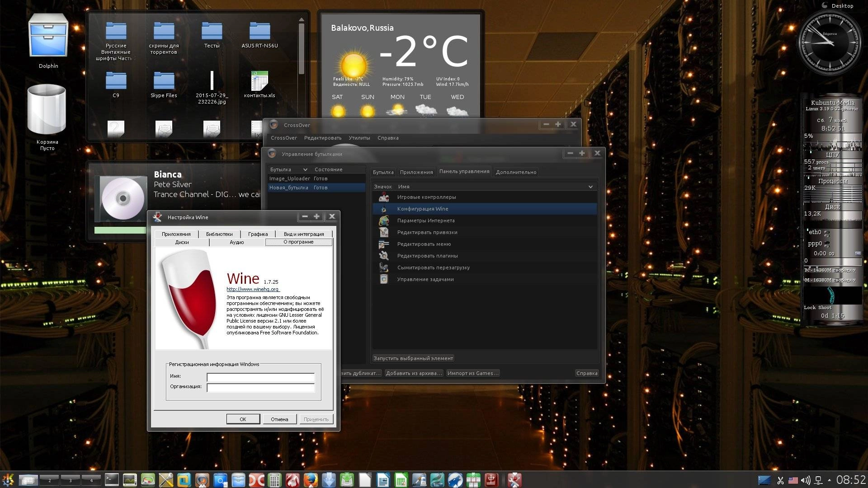Image resolution: width=868 pixels, height=488 pixels.
Task: Click Отмена in Wine settings dialog
Action: coord(279,419)
